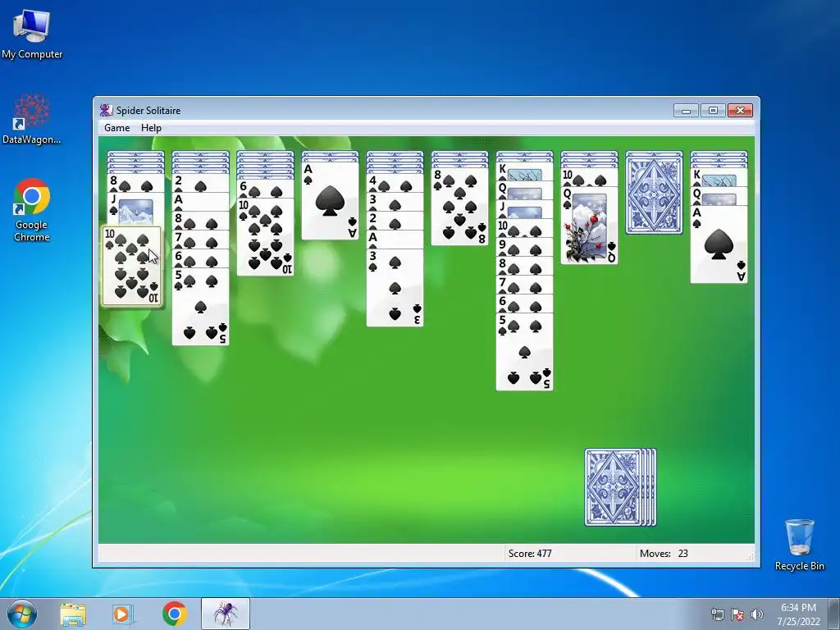Click the Score: 477 status text
This screenshot has height=630, width=840.
[x=530, y=554]
